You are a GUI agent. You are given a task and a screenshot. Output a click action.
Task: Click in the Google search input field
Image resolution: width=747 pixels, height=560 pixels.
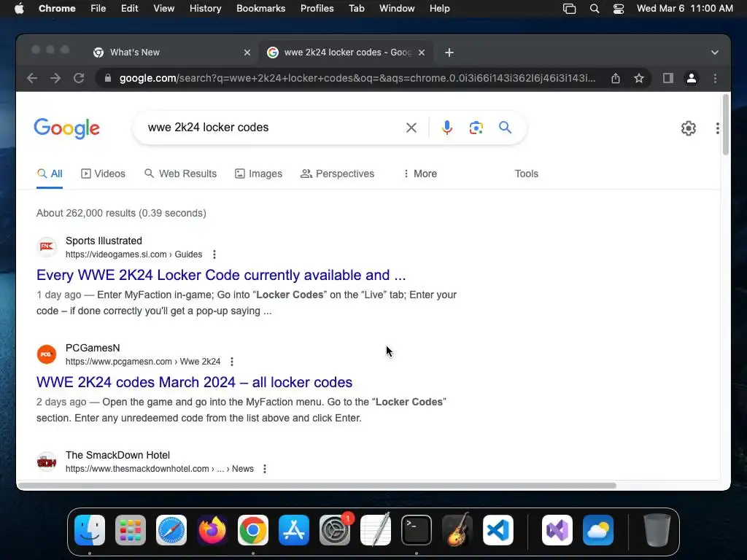271,128
